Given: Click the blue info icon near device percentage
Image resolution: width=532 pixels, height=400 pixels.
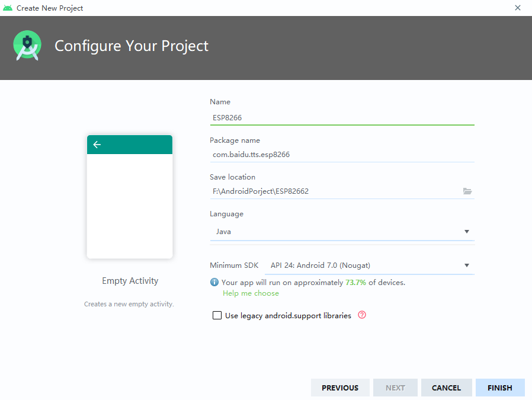Looking at the screenshot, I should 214,282.
